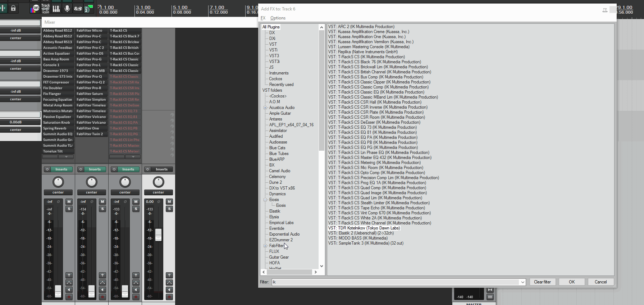The height and width of the screenshot is (305, 644).
Task: Invert phase on the third mixer strip
Action: point(125,202)
